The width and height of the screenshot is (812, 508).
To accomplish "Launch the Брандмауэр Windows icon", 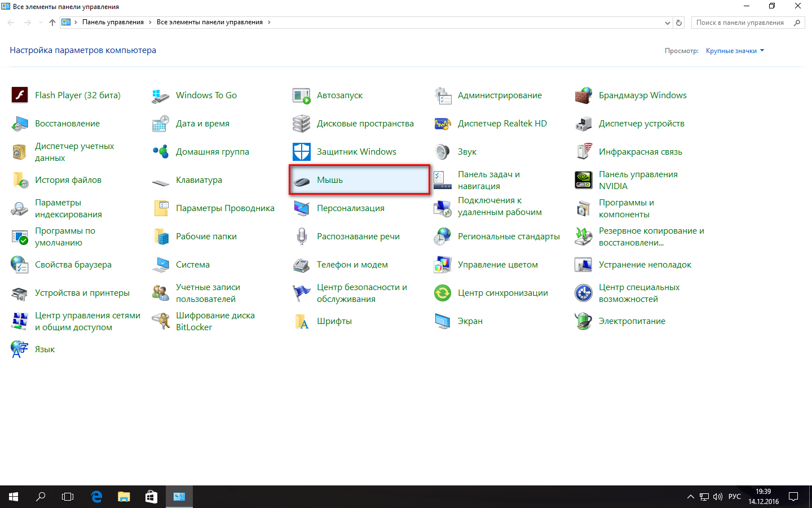I will click(584, 95).
